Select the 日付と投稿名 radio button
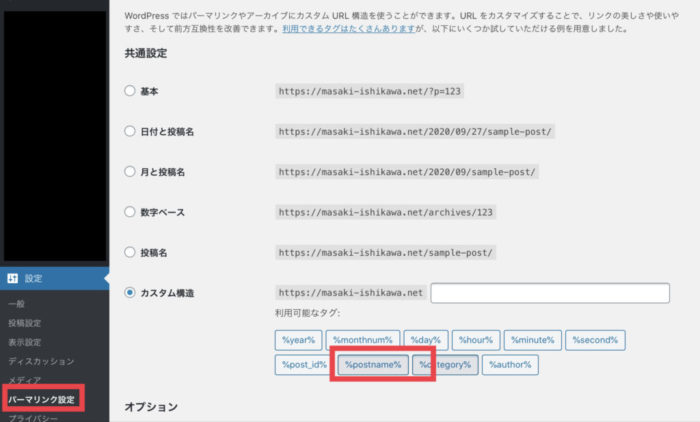Screen dimensions: 700x422 pos(129,131)
